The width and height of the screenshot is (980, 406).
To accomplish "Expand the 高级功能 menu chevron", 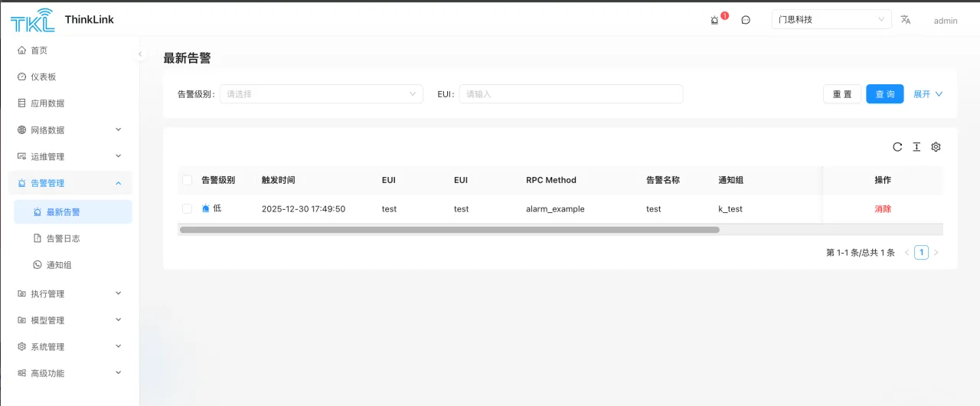I will (119, 372).
